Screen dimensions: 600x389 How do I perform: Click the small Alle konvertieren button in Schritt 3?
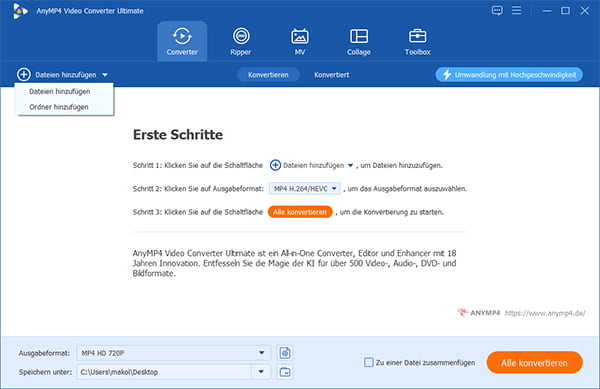click(300, 212)
